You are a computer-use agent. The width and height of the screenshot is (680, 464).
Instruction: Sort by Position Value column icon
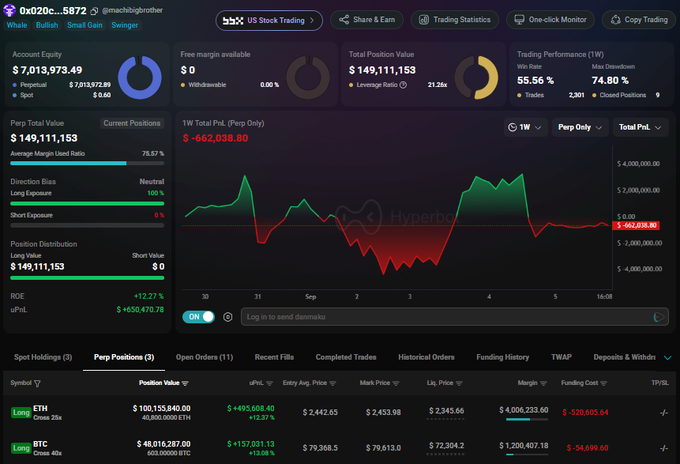(185, 383)
